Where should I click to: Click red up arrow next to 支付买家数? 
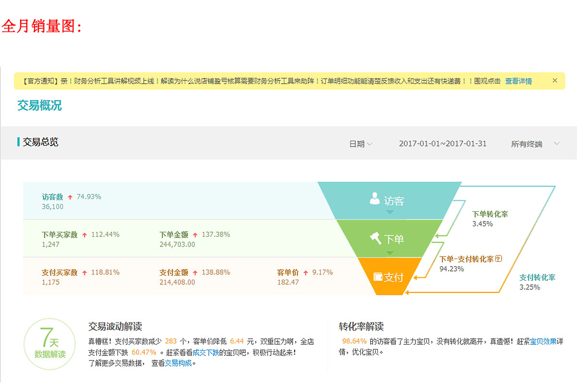(85, 272)
